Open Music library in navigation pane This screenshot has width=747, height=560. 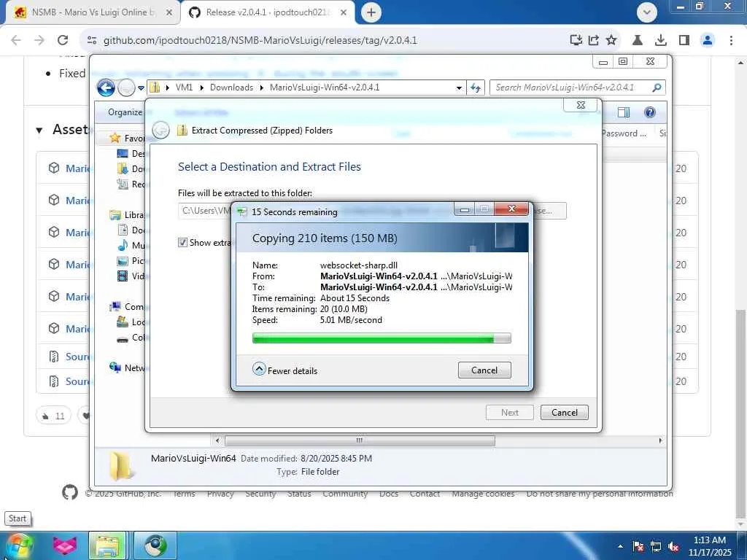[131, 245]
